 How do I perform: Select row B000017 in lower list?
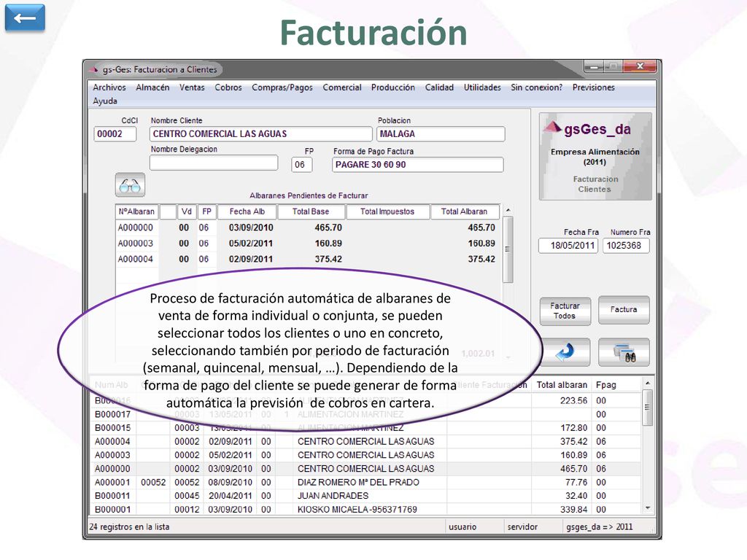click(x=365, y=414)
